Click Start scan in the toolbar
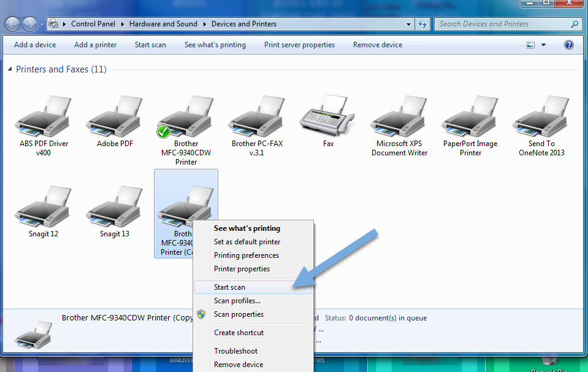 point(150,45)
